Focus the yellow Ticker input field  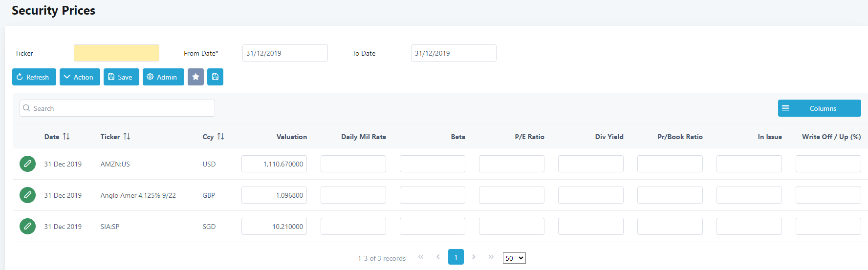pos(116,53)
